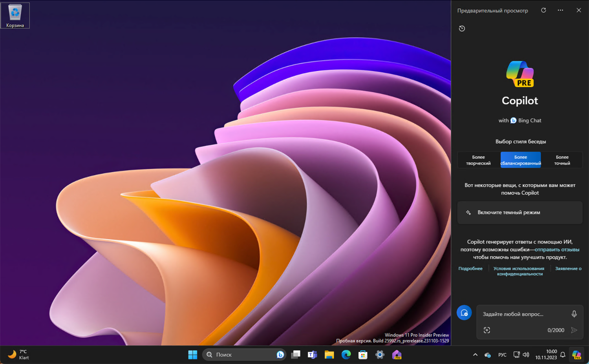Click the taskbar search box 'Поиск'
Screen dimensions: 589x364
point(244,355)
